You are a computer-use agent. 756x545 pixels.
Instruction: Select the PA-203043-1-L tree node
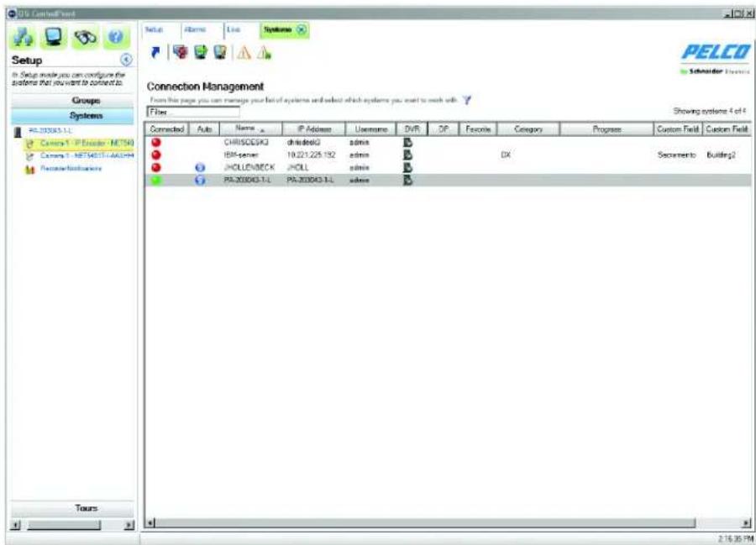(x=50, y=131)
